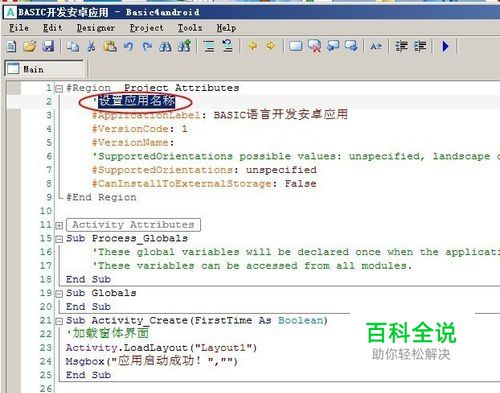Image resolution: width=500 pixels, height=393 pixels.
Task: Expand the Activity Attributes region
Action: pos(59,226)
